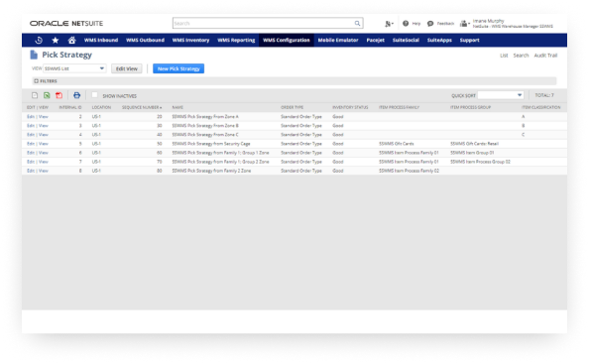
Task: Open the Mobile Emulator menu
Action: point(338,41)
